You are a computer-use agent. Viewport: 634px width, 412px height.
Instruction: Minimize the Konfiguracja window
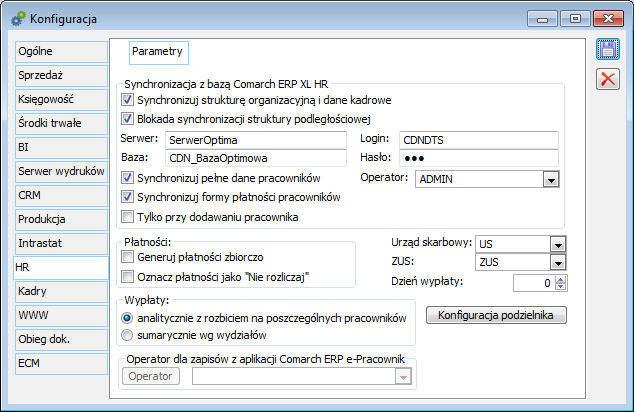pos(542,19)
